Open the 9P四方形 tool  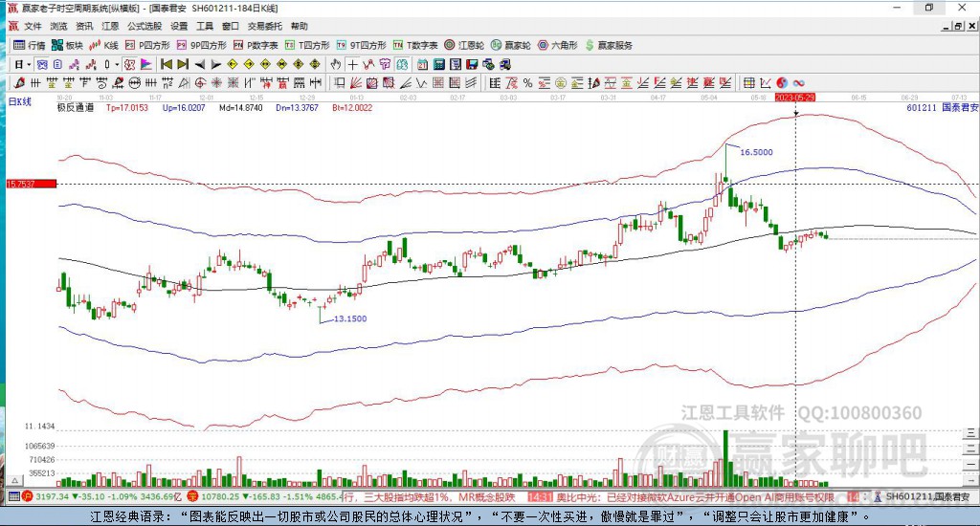(202, 45)
